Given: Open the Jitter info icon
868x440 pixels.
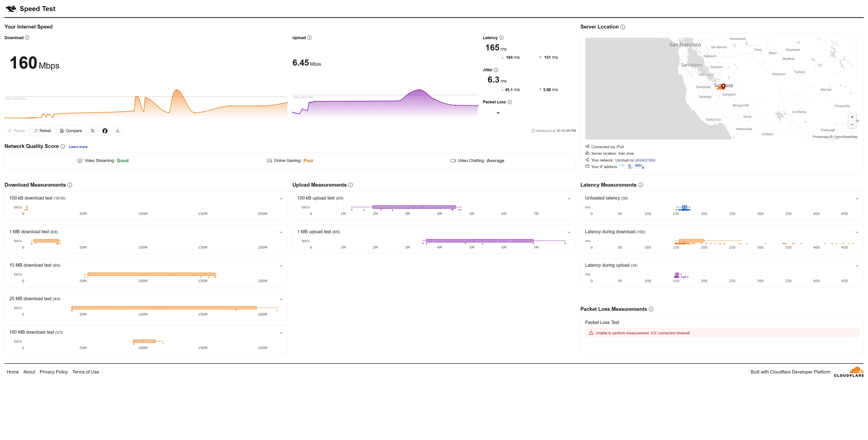Looking at the screenshot, I should coord(496,70).
